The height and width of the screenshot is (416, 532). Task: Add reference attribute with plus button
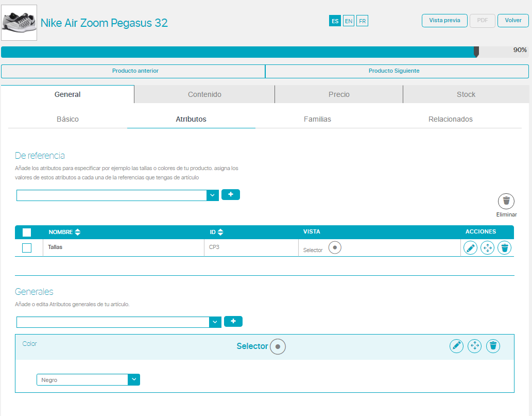tap(231, 194)
